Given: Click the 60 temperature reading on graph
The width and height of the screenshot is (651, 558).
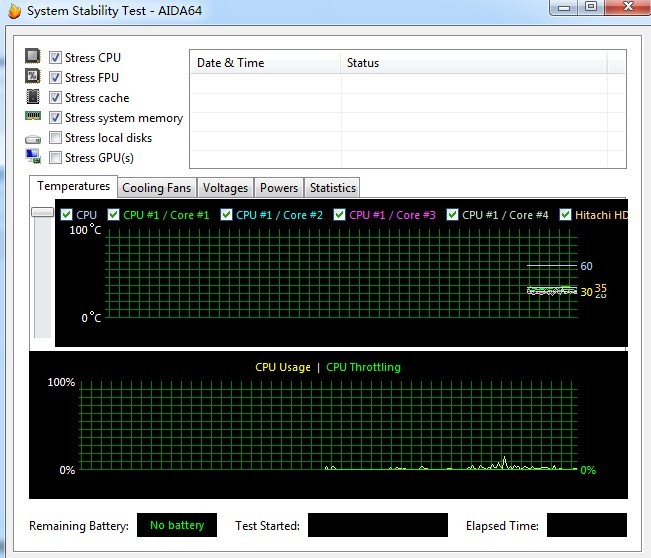Looking at the screenshot, I should tap(586, 266).
